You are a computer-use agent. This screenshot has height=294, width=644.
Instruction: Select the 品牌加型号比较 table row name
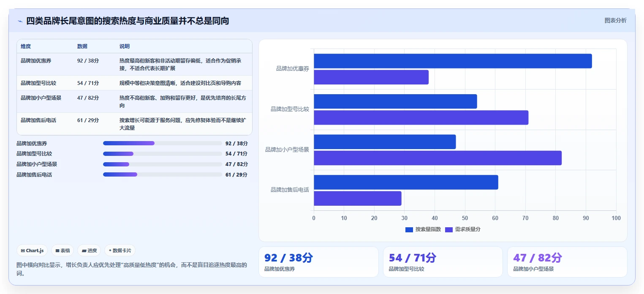coord(38,83)
